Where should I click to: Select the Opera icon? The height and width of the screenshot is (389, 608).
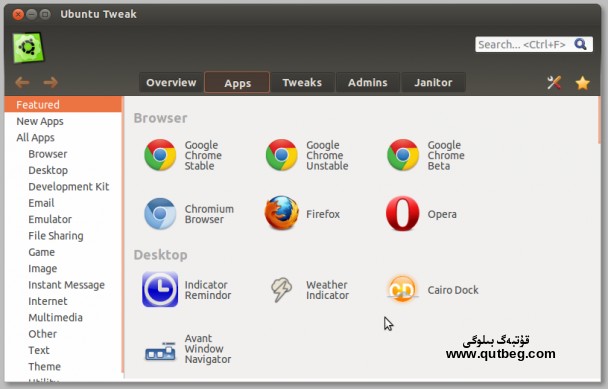pyautogui.click(x=402, y=213)
